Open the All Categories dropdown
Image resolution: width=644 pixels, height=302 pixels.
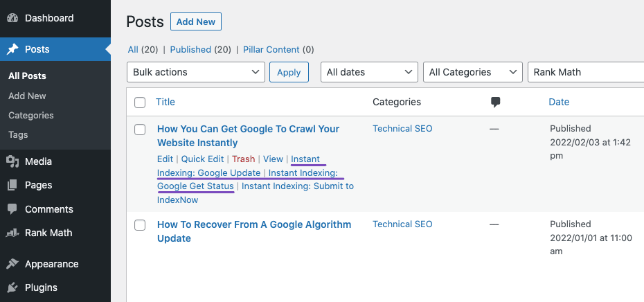(x=473, y=72)
